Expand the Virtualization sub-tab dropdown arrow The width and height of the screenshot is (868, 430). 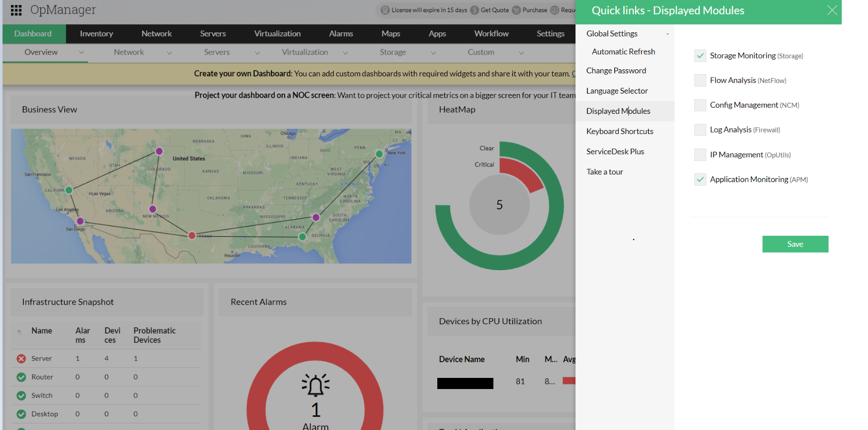(x=345, y=53)
